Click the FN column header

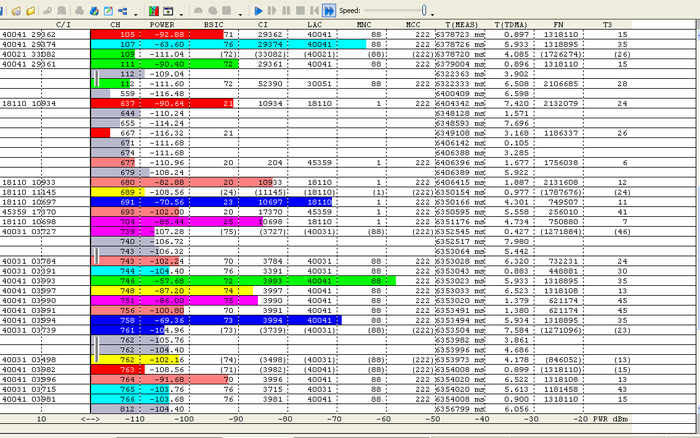pyautogui.click(x=558, y=25)
